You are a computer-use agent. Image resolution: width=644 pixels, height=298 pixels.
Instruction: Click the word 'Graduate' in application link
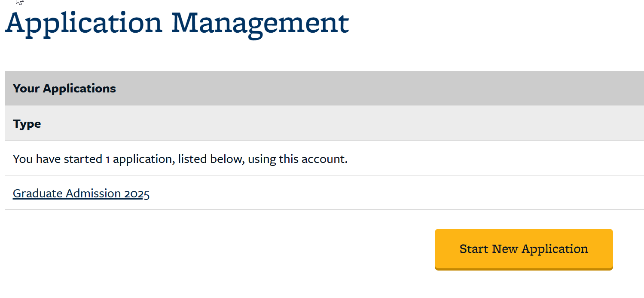click(x=37, y=194)
